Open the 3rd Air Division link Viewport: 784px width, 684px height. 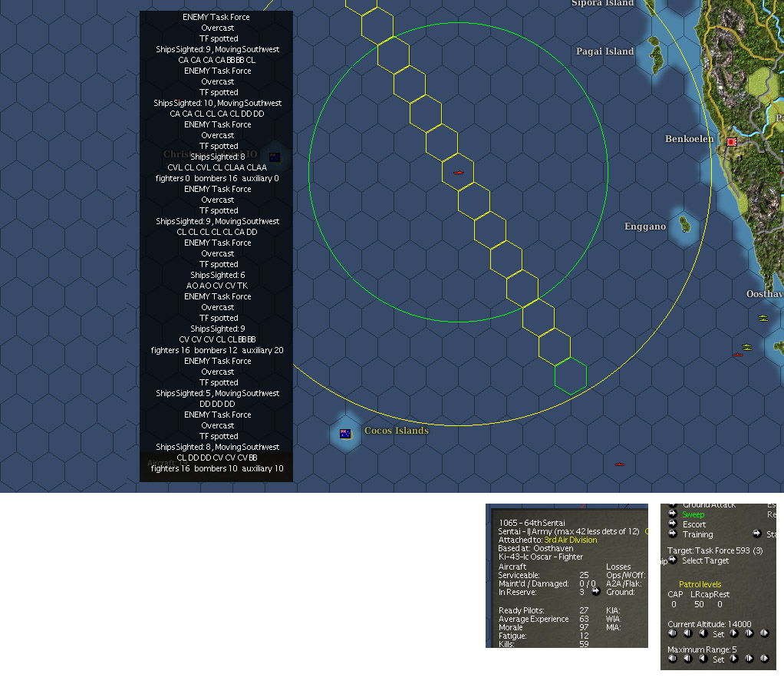(x=571, y=540)
